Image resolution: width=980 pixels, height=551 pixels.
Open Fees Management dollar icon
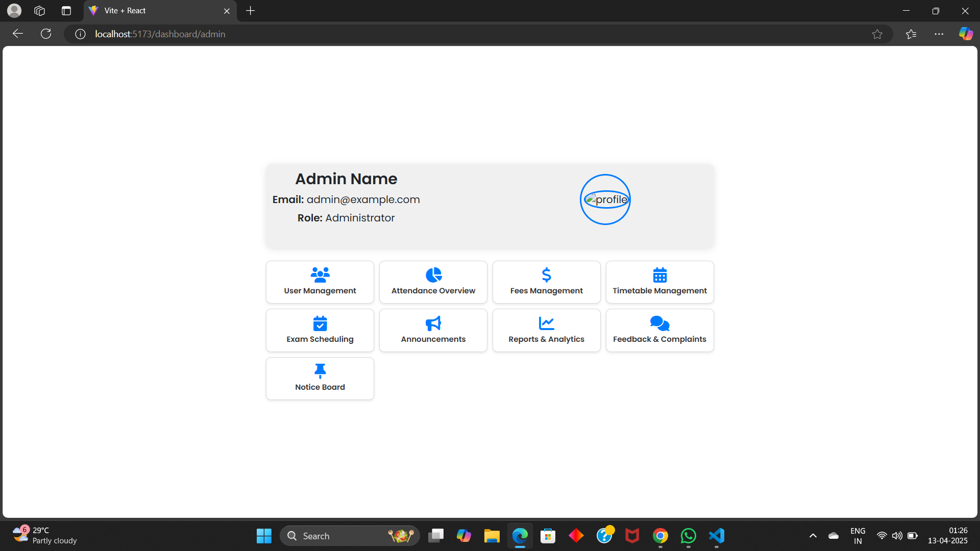(x=546, y=275)
